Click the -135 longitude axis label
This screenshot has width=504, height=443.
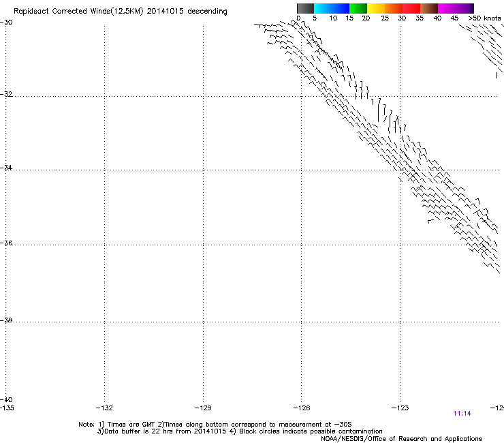click(7, 408)
